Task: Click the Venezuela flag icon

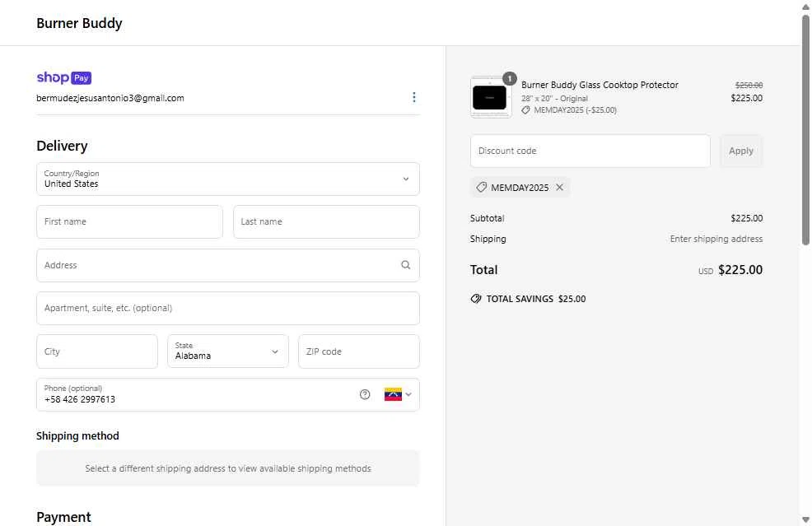Action: pos(393,394)
